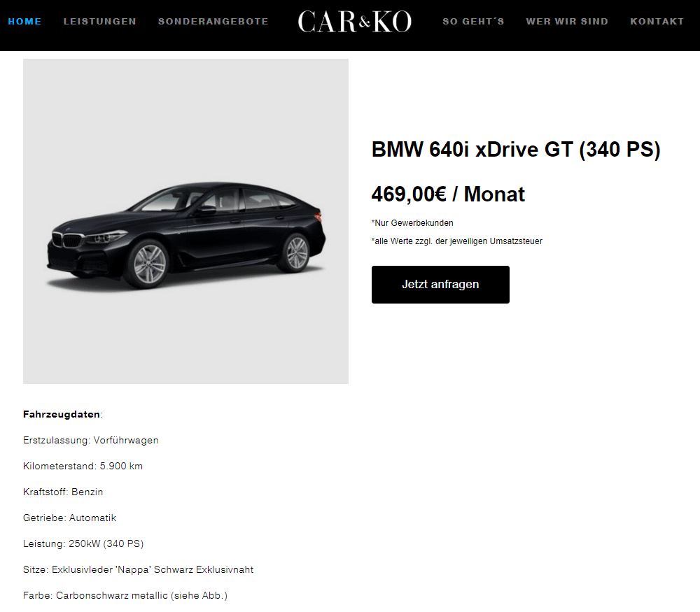
Task: Open the HOME menu item
Action: 24,22
